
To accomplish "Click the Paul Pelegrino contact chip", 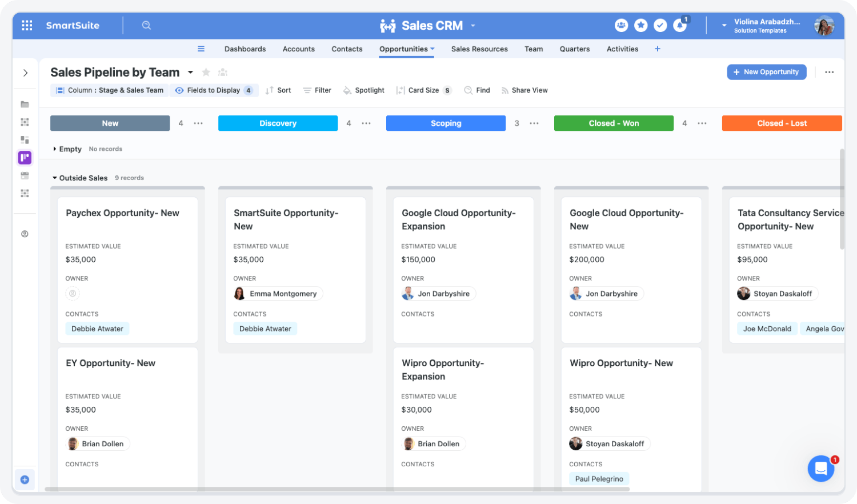I will (599, 479).
